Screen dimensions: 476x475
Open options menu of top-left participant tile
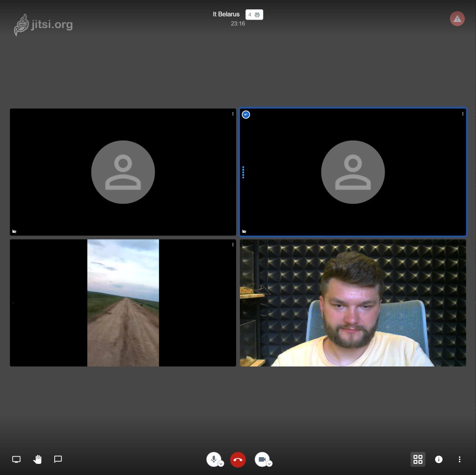233,114
